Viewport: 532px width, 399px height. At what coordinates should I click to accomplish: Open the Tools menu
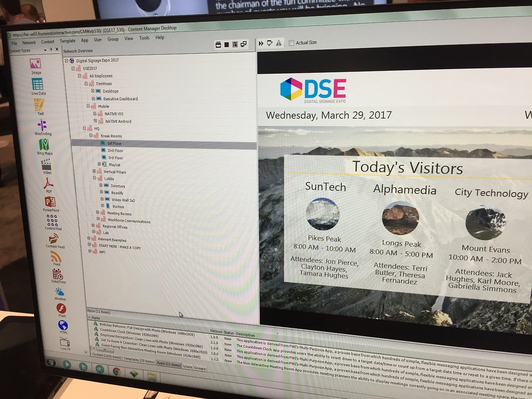[x=144, y=38]
